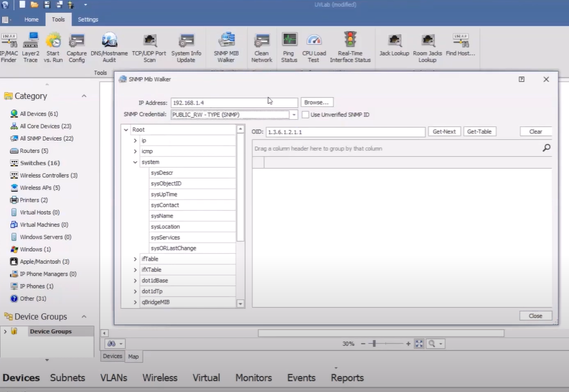Click the Clear button
The image size is (569, 392).
click(x=536, y=132)
